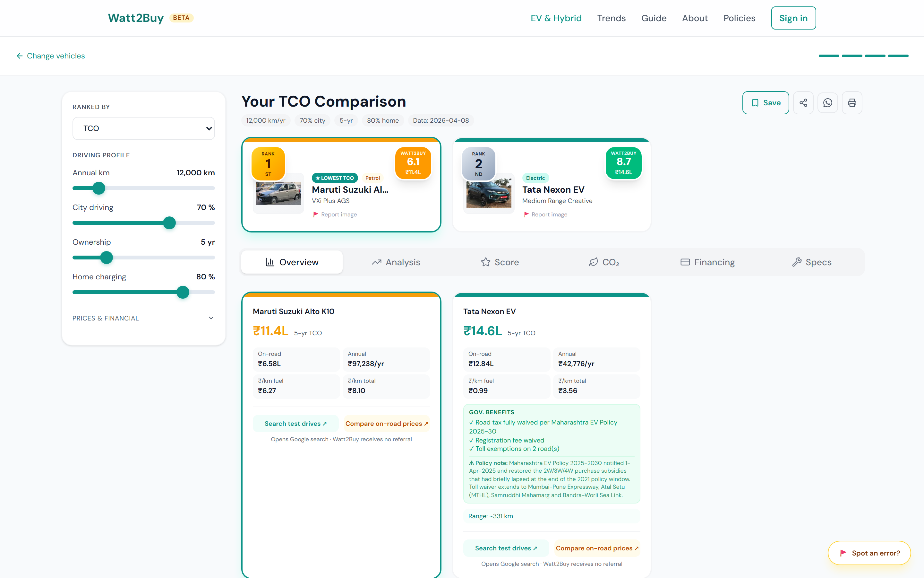
Task: Click the Watt2Buy 6.1 score badge
Action: (413, 162)
